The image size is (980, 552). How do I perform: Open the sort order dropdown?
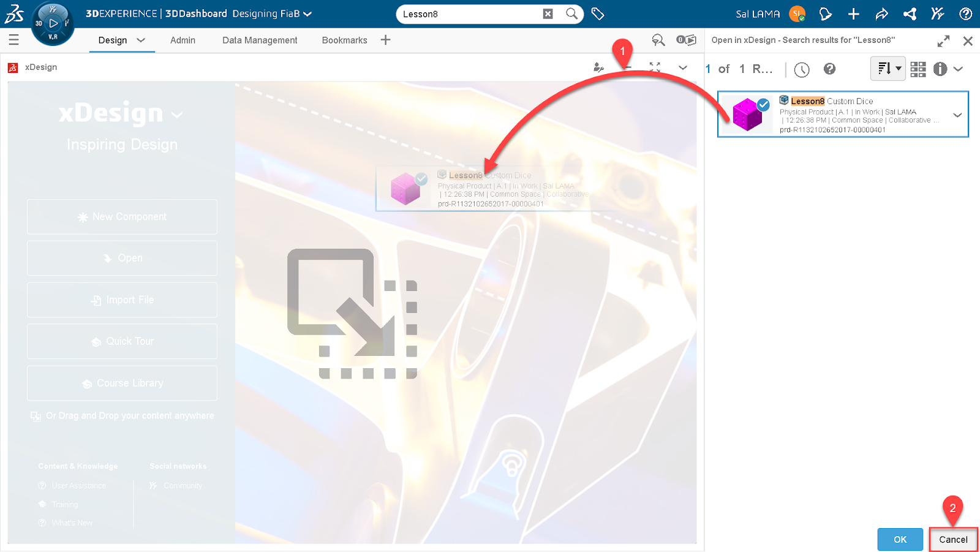click(888, 69)
